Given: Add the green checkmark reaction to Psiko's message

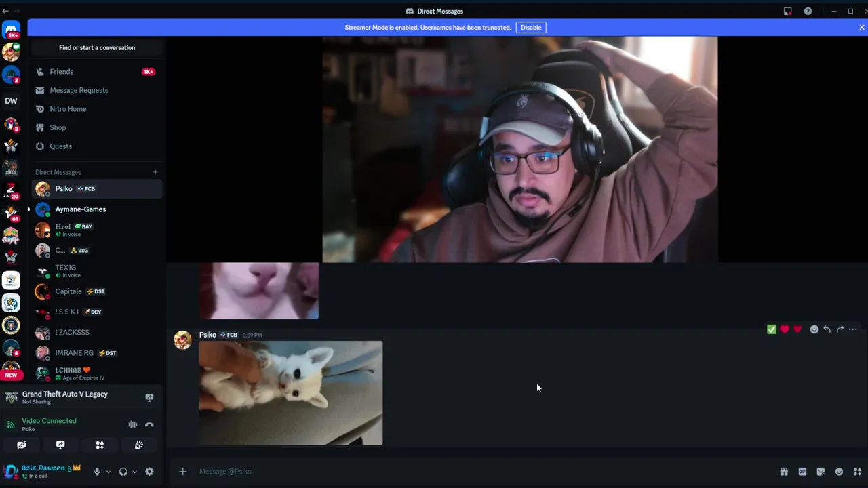Looking at the screenshot, I should pos(772,329).
